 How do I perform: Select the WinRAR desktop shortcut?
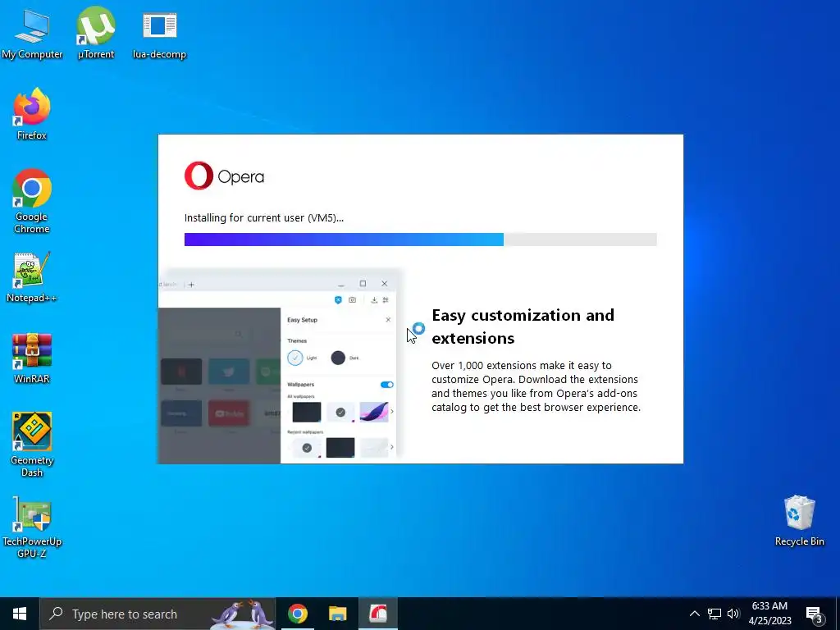32,358
